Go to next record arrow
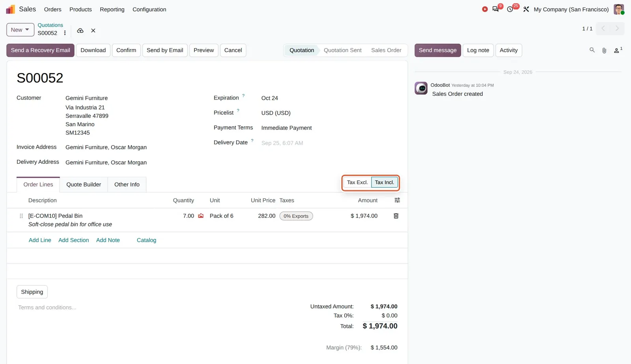 (617, 28)
